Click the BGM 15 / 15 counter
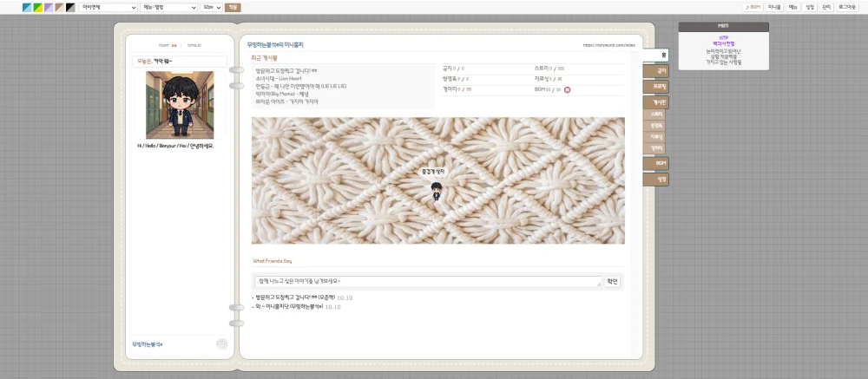The width and height of the screenshot is (868, 379). pos(548,89)
